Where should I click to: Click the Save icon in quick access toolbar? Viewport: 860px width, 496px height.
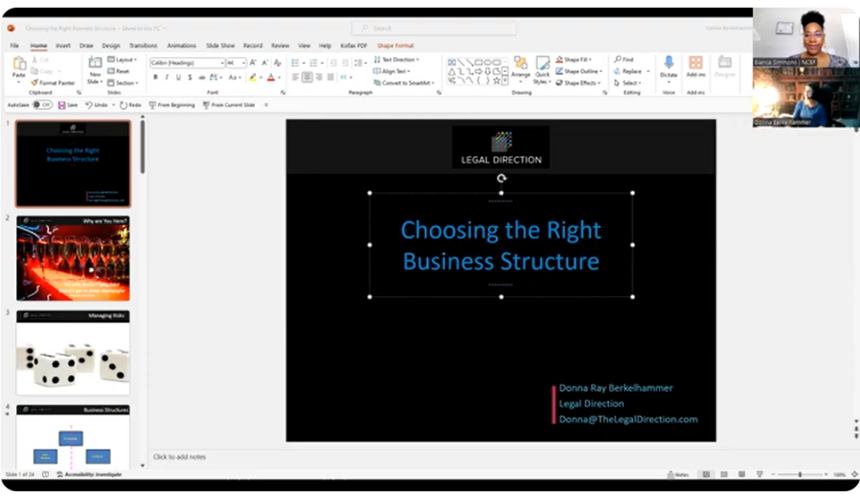pyautogui.click(x=61, y=105)
